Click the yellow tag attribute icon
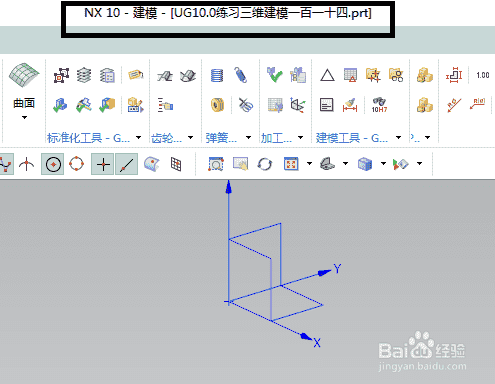495x384 pixels. [136, 74]
